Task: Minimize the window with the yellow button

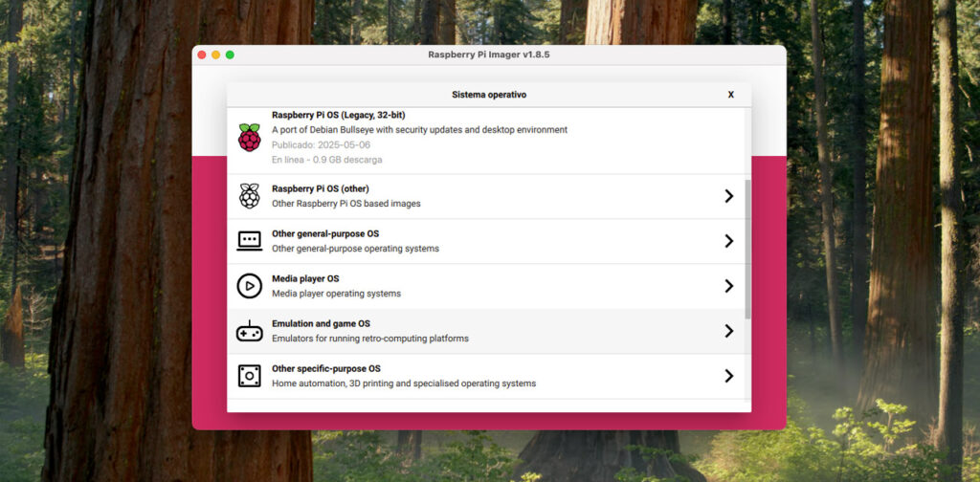Action: 215,55
